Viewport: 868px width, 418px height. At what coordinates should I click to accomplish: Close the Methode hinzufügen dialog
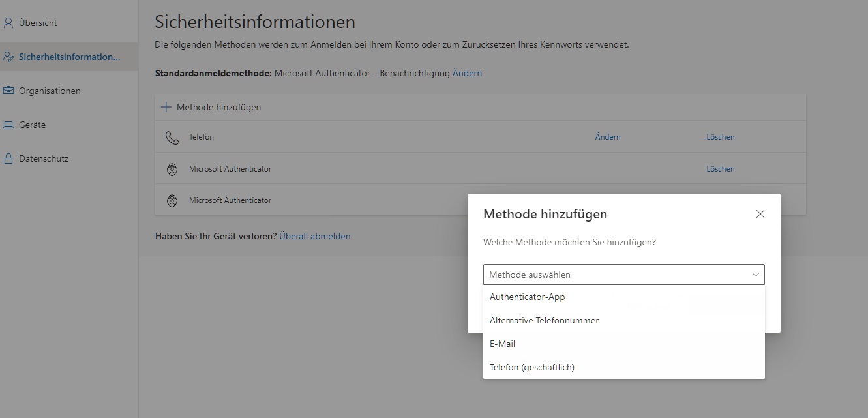[x=760, y=214]
